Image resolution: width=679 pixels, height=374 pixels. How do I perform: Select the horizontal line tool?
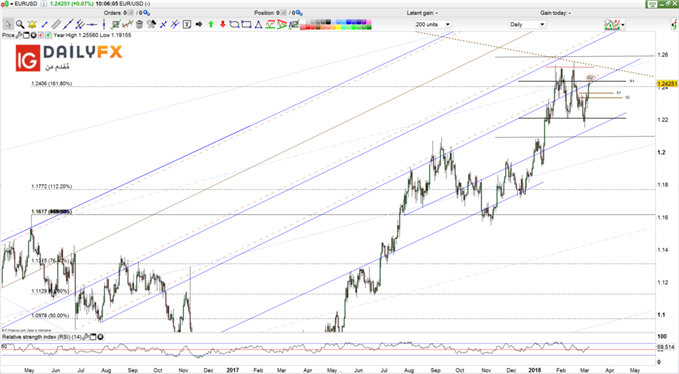click(92, 25)
